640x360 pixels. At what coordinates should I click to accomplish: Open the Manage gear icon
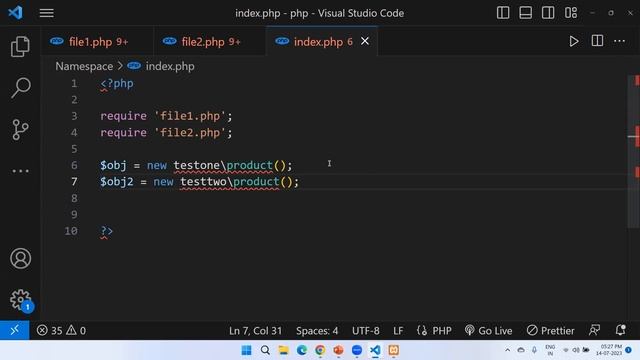pyautogui.click(x=20, y=300)
